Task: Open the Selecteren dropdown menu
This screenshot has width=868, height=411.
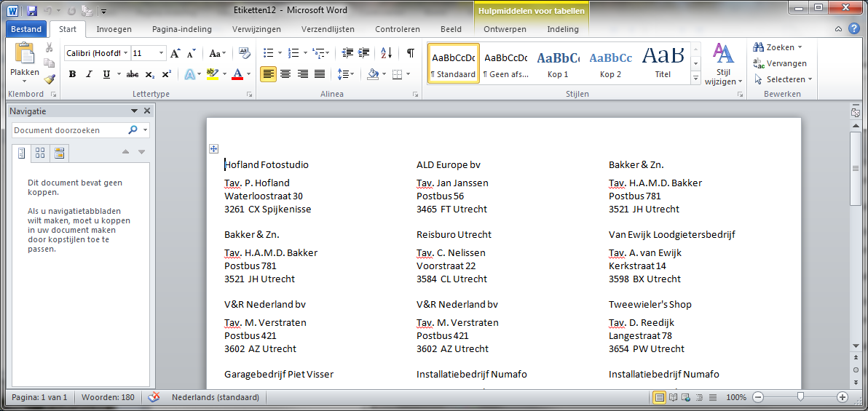Action: pos(784,80)
